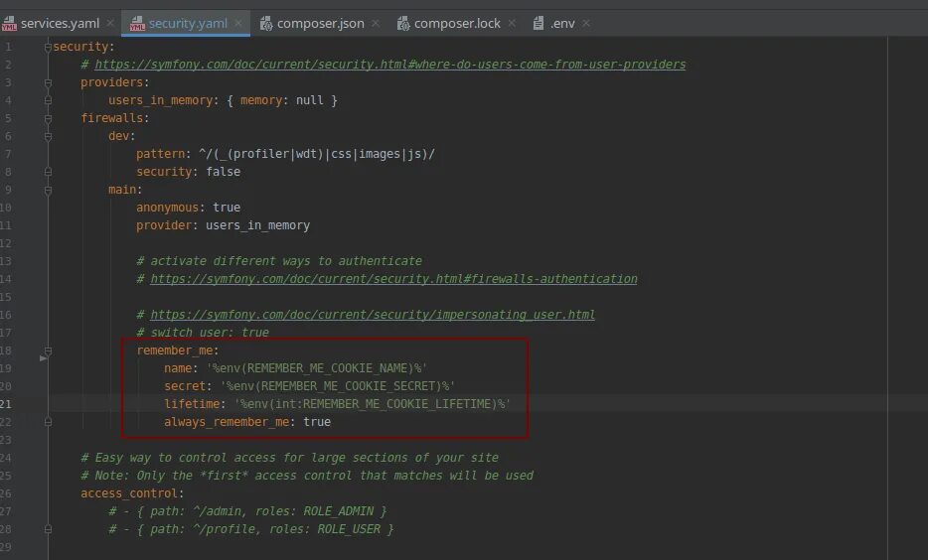Image resolution: width=928 pixels, height=560 pixels.
Task: Collapse the providers block fold marker
Action: point(48,82)
